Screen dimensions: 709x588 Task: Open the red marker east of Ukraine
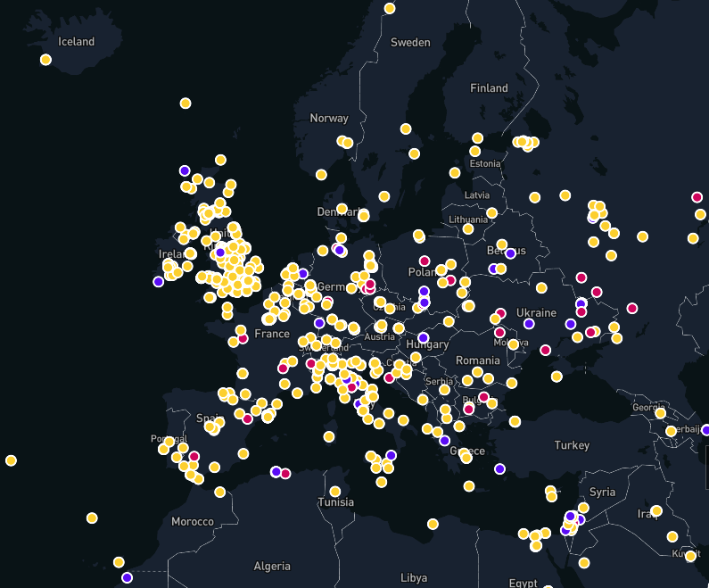[x=632, y=308]
